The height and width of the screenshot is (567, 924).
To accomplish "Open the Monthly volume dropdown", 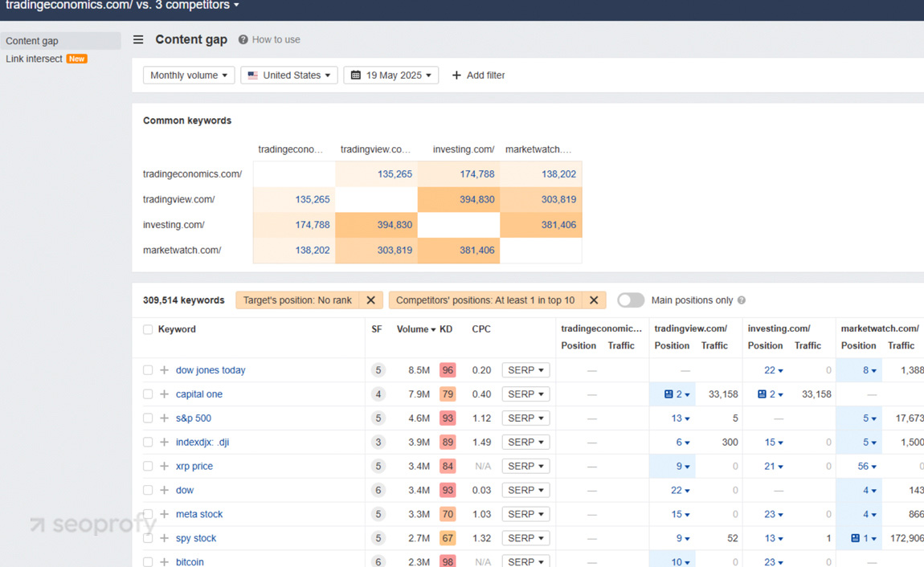I will (189, 75).
